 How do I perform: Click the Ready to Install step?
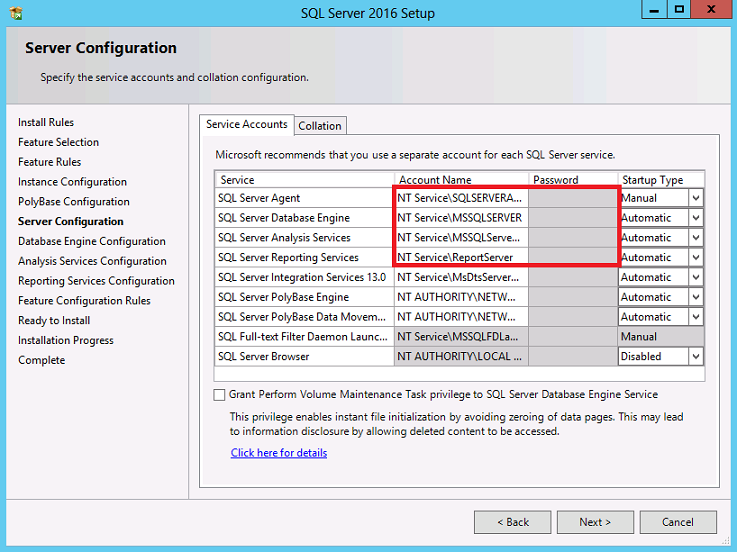[x=54, y=320]
